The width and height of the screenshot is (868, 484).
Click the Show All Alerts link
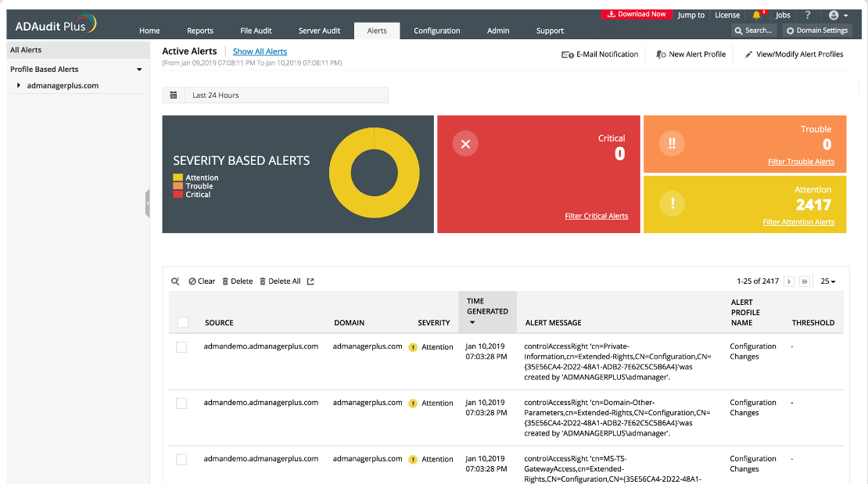coord(260,51)
